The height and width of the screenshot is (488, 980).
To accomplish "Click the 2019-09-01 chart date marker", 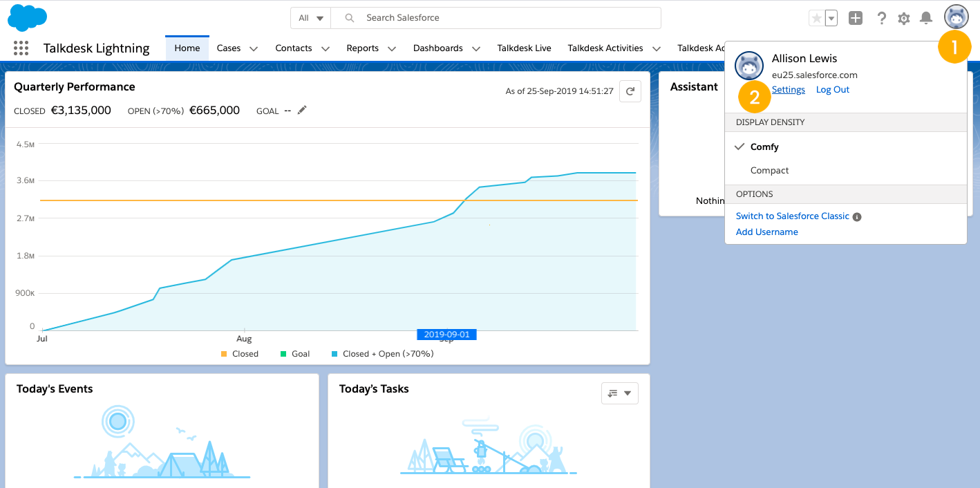I will tap(446, 335).
